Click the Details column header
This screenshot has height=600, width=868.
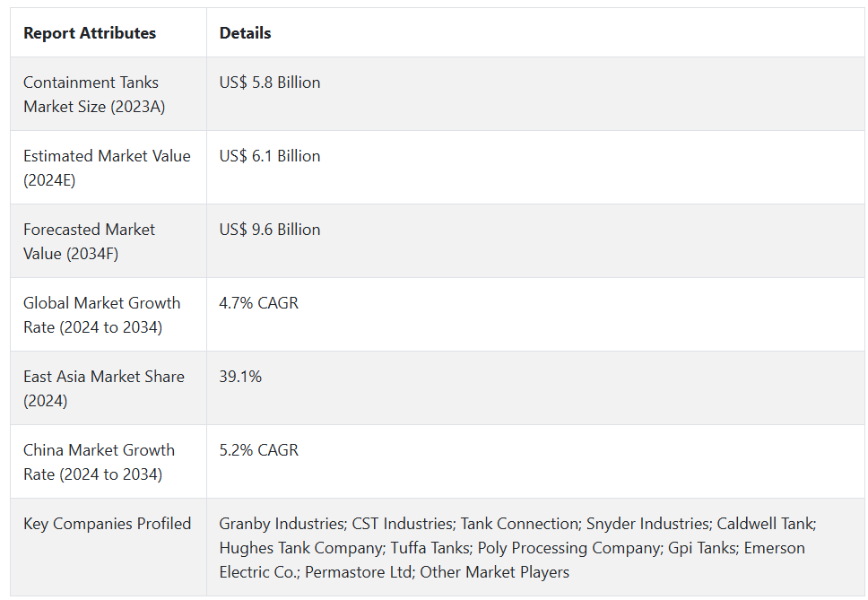point(245,33)
